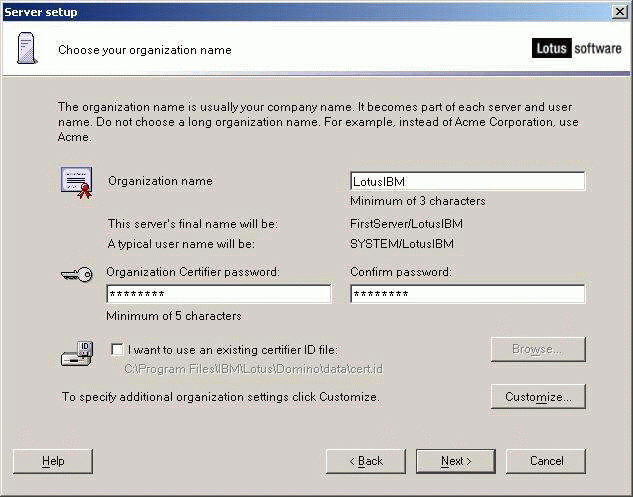Click the ID disk drive icon
Image resolution: width=633 pixels, height=497 pixels.
[77, 354]
